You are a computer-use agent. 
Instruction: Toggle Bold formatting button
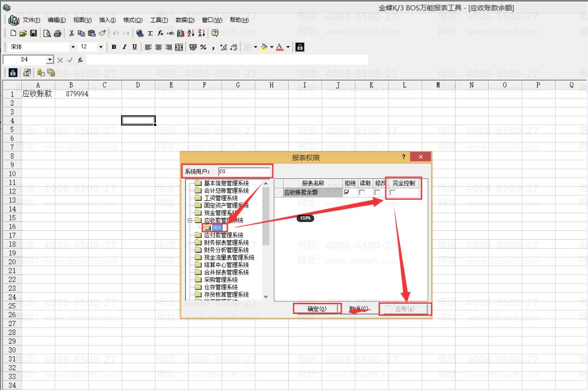114,47
